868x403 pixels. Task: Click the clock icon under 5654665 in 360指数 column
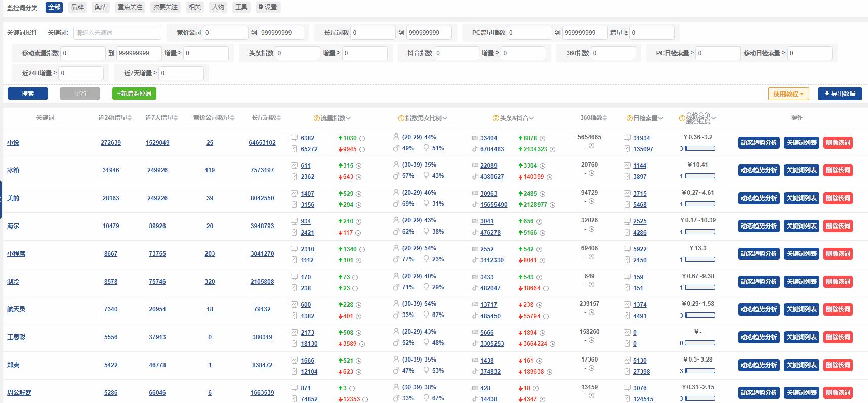click(x=591, y=146)
